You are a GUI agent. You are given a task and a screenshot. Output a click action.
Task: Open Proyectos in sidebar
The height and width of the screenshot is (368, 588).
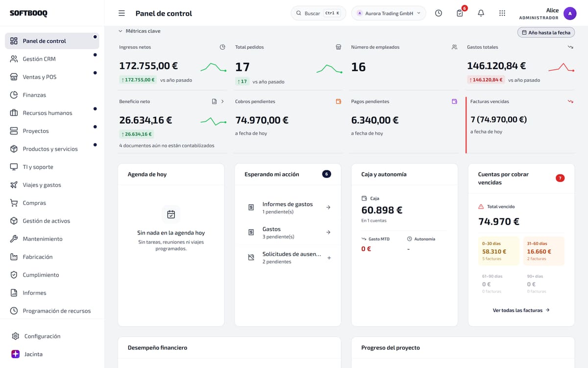coord(52,131)
